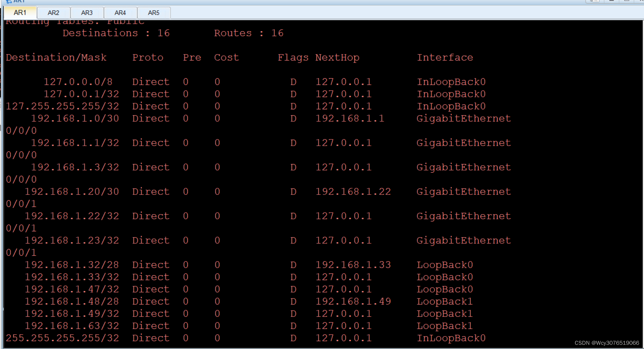This screenshot has width=644, height=349.
Task: Click InLoopBack0 interface in 127.0.0.0/8 row
Action: tap(451, 82)
